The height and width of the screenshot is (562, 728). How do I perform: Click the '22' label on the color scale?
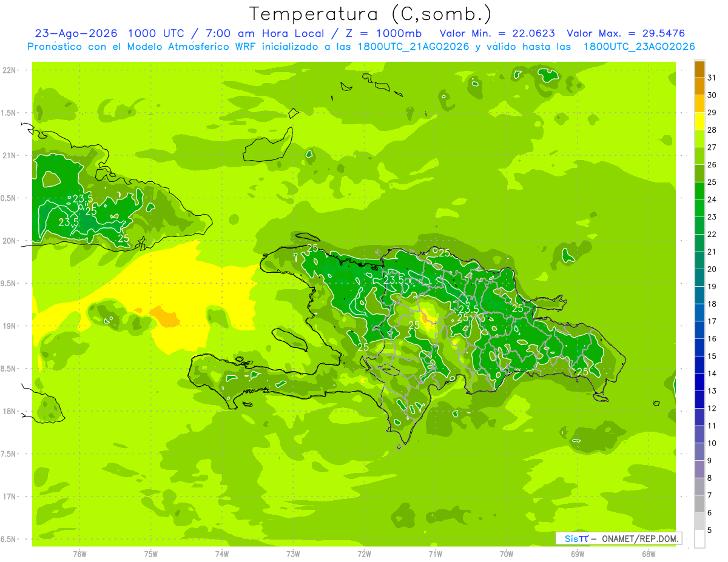712,235
